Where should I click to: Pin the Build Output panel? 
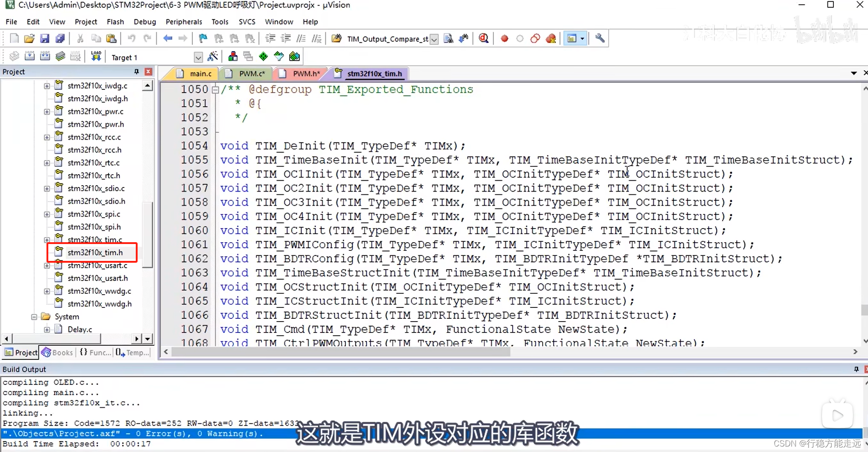click(856, 369)
